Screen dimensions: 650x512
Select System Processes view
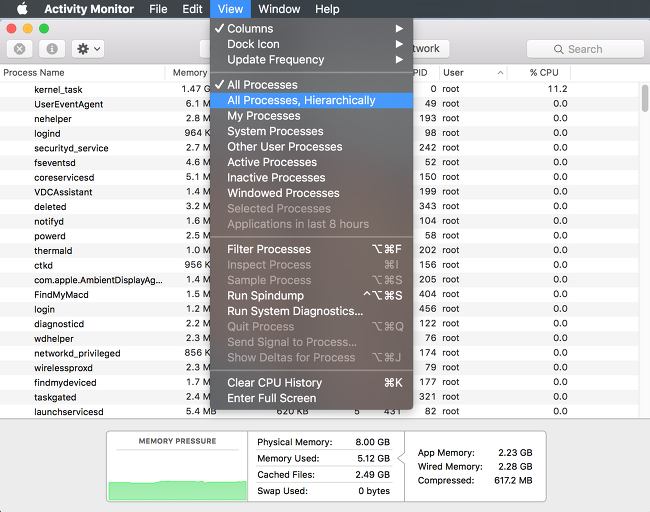(311, 131)
